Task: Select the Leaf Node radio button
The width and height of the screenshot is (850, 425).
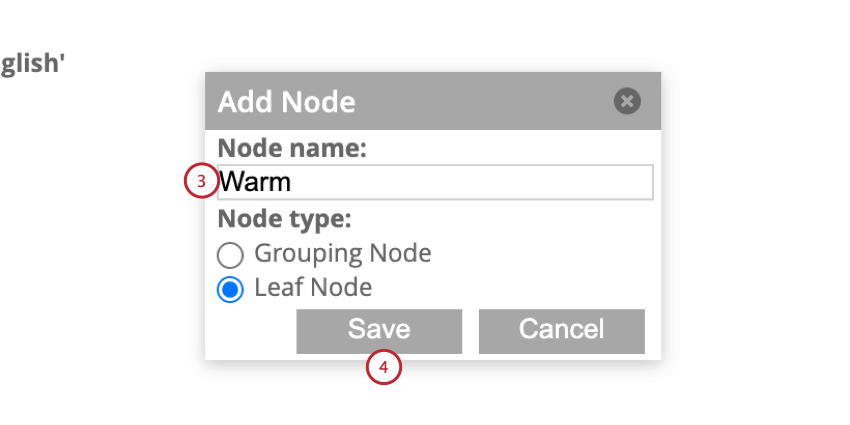Action: coord(230,290)
